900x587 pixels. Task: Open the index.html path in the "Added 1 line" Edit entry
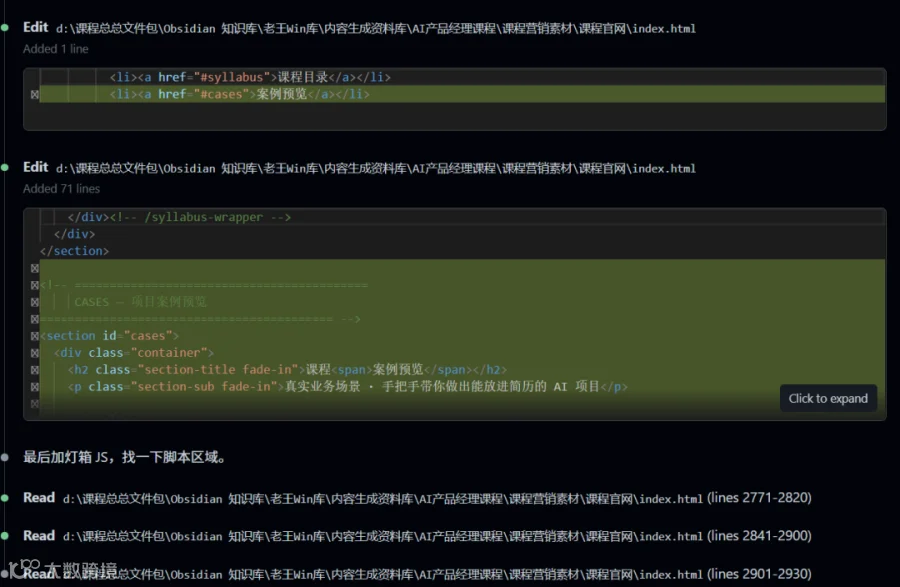point(375,28)
